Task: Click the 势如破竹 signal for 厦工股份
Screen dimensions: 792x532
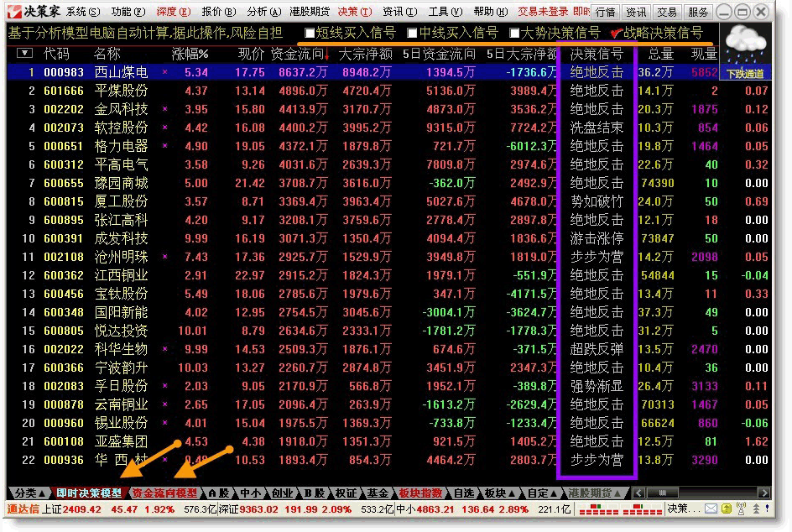Action: (597, 201)
